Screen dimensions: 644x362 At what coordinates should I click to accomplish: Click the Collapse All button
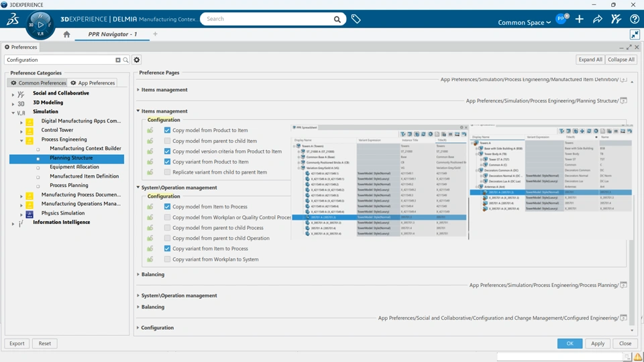tap(621, 60)
